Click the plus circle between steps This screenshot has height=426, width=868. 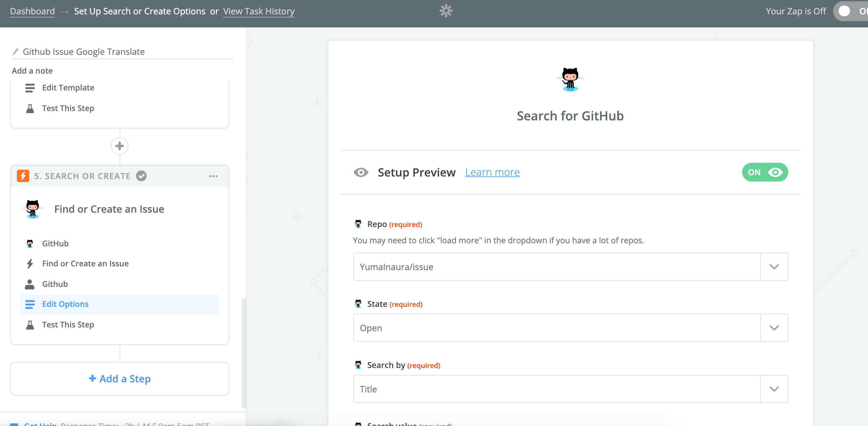point(120,146)
